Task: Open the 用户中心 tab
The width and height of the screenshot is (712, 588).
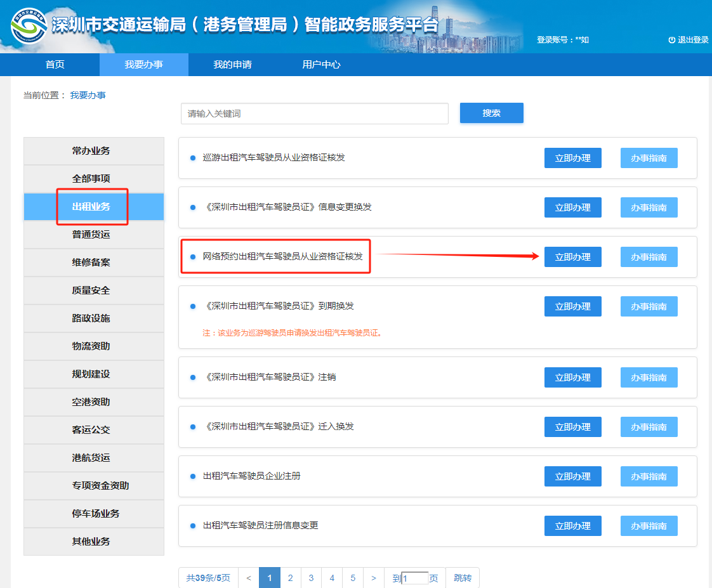Action: click(x=322, y=64)
